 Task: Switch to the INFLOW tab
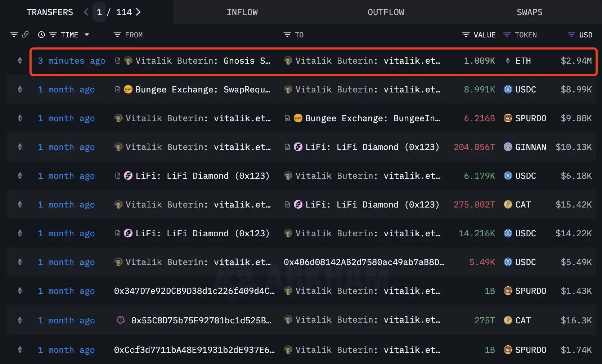point(242,12)
